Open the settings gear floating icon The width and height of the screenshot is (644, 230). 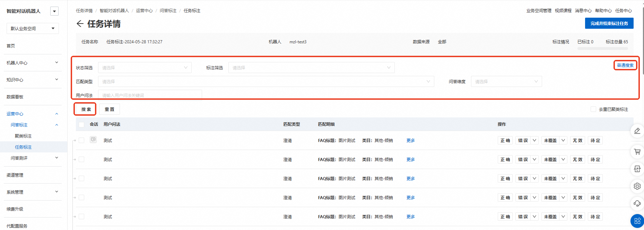(637, 186)
